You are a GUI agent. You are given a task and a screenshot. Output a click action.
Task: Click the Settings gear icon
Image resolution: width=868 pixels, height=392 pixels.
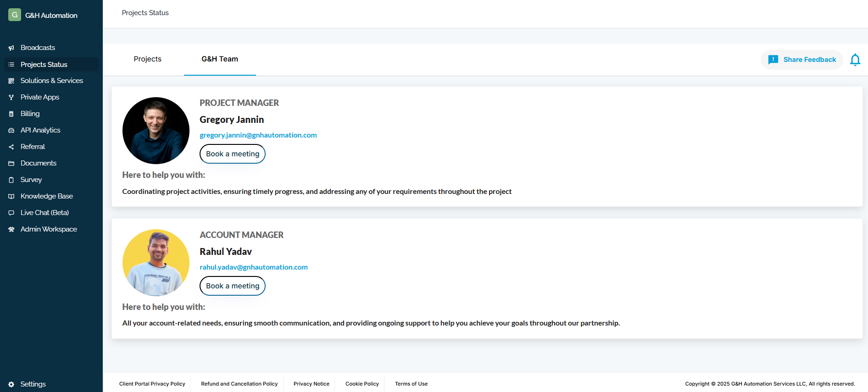click(x=11, y=384)
